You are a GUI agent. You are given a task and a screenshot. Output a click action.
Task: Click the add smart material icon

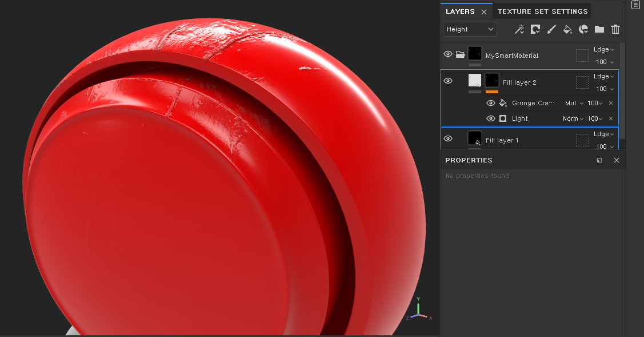click(x=583, y=29)
